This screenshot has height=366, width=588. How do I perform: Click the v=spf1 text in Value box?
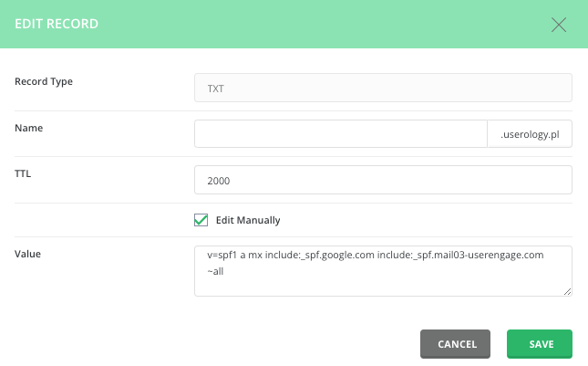click(x=226, y=256)
